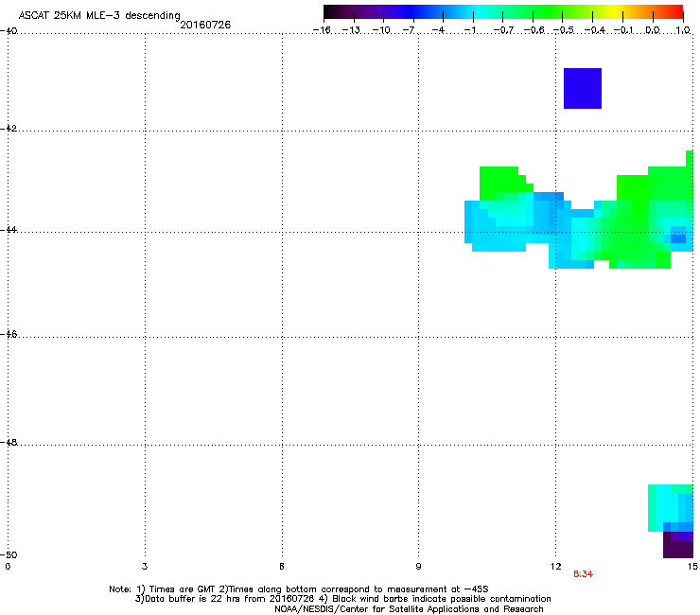700x615 pixels.
Task: Click the latitude label -46
Action: [9, 335]
